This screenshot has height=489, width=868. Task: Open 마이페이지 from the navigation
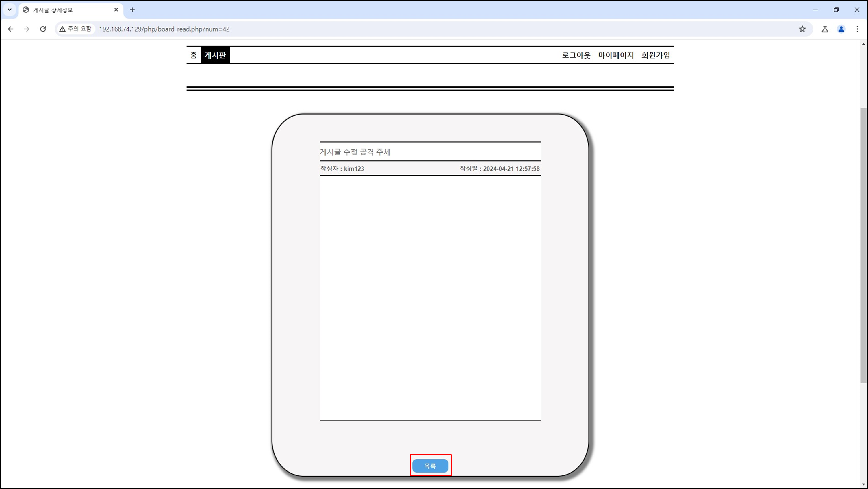[616, 55]
